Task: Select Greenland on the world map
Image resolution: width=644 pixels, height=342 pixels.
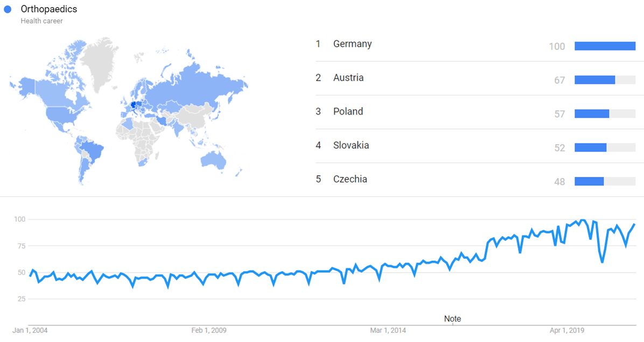Action: click(104, 62)
